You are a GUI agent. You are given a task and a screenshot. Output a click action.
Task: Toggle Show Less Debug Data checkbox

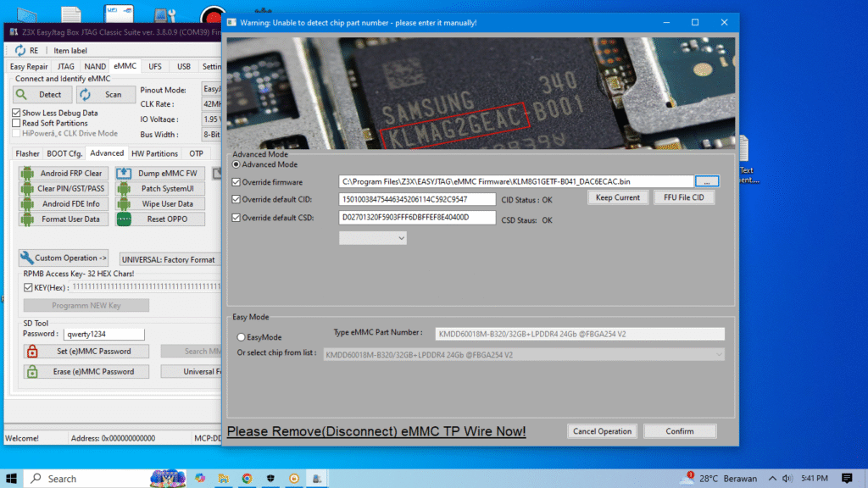17,113
